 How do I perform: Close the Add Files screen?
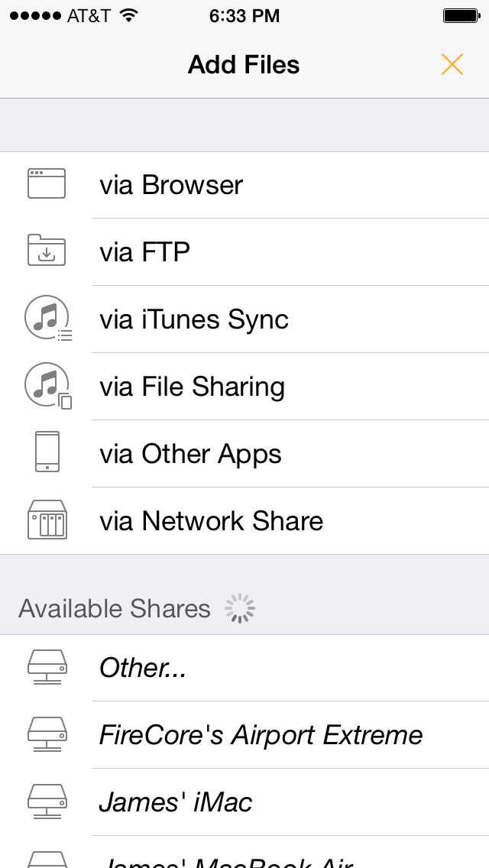[452, 65]
